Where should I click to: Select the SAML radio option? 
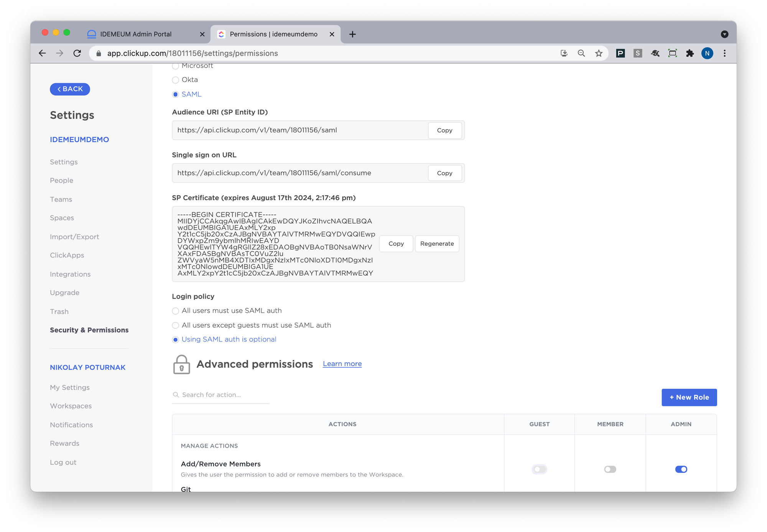(175, 94)
